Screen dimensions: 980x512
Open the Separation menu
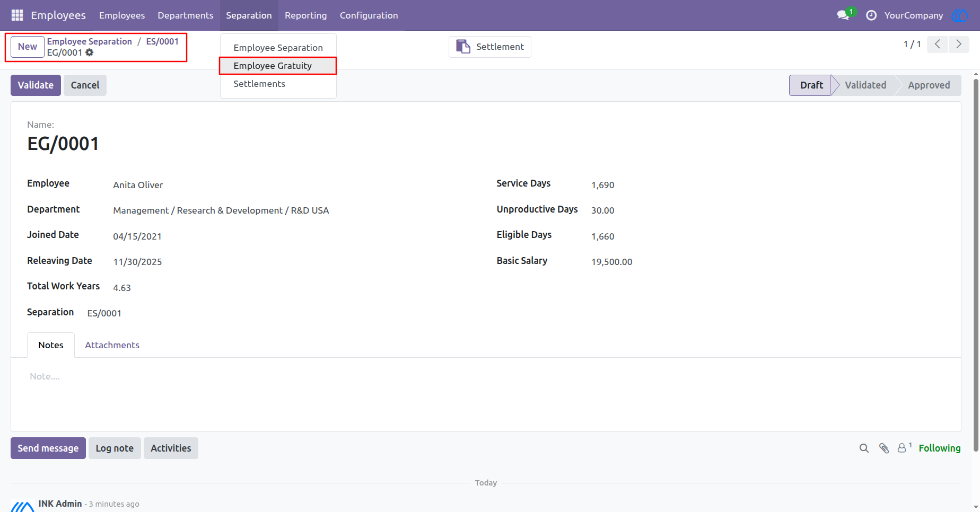(249, 15)
